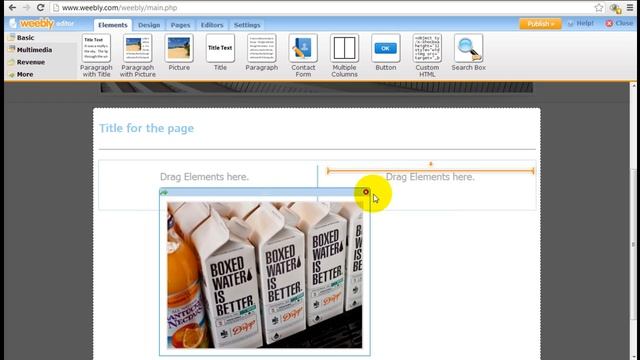Screen dimensions: 640x360
Task: Click the Close editor button
Action: tap(619, 23)
